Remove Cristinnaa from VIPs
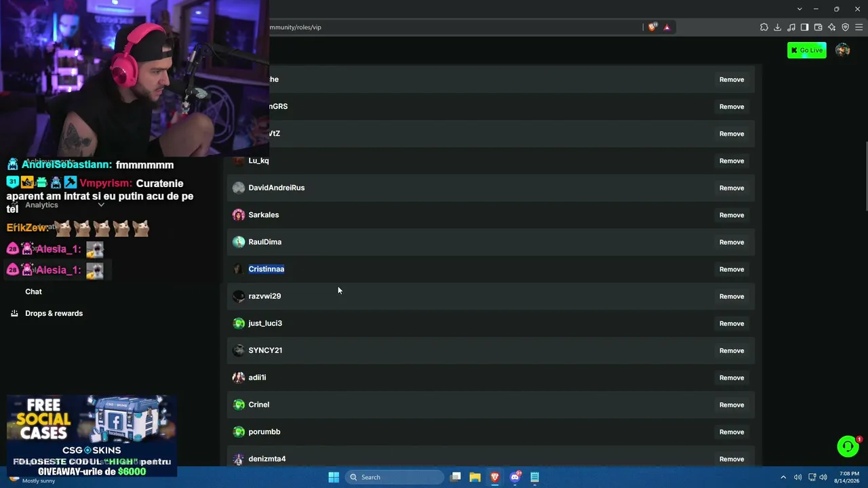This screenshot has width=868, height=488. (732, 269)
